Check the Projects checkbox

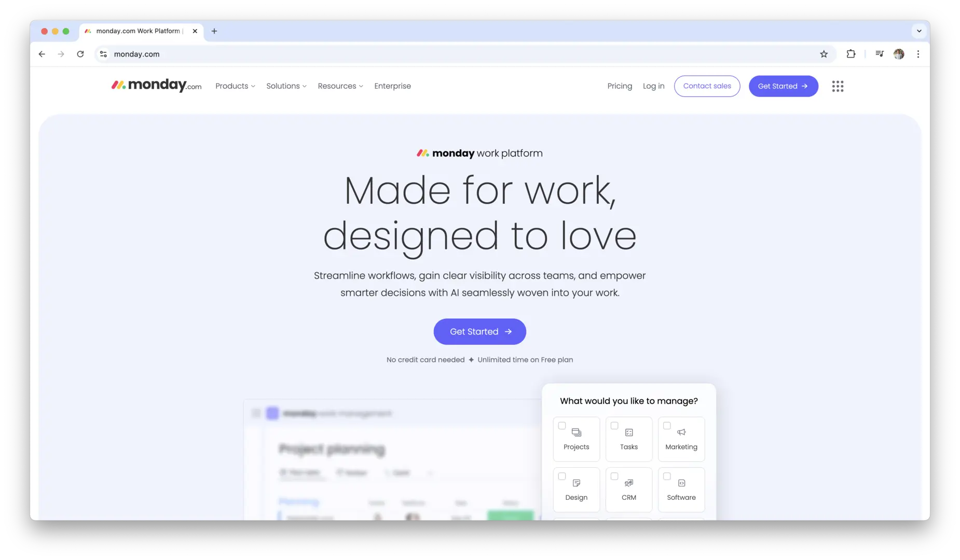(561, 426)
